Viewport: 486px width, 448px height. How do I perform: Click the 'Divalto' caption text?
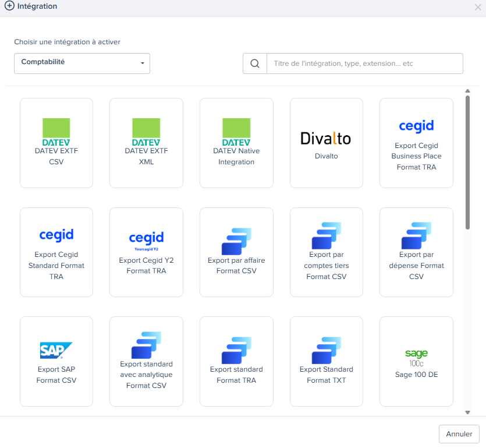click(x=327, y=156)
